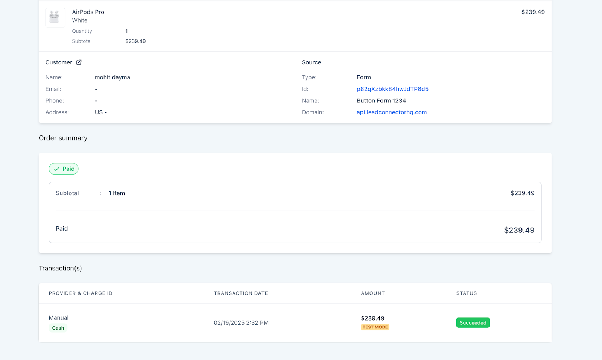The width and height of the screenshot is (602, 360).
Task: Open the source form ID link
Action: point(392,89)
